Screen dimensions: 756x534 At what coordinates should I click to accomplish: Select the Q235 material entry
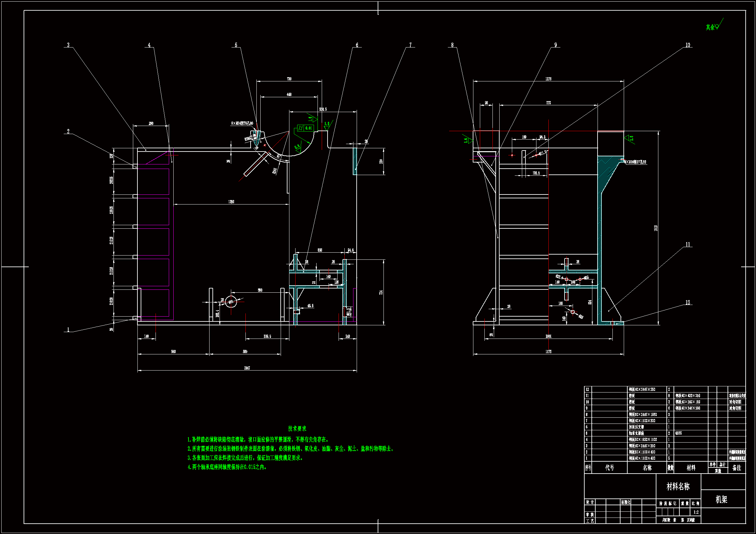679,433
